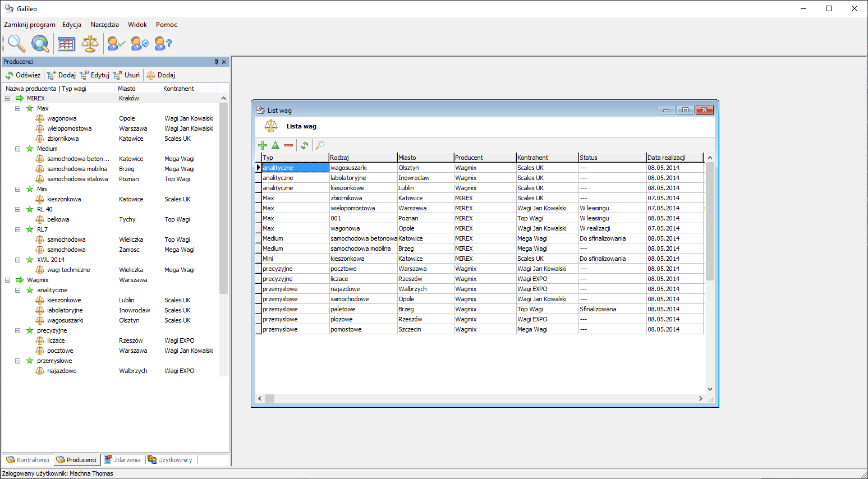Click the user help question mark icon
This screenshot has width=868, height=479.
point(163,43)
